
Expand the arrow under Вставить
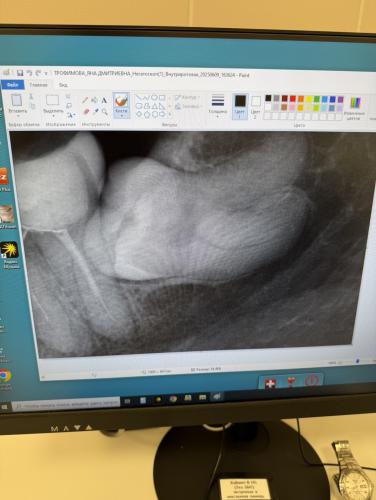[18, 116]
